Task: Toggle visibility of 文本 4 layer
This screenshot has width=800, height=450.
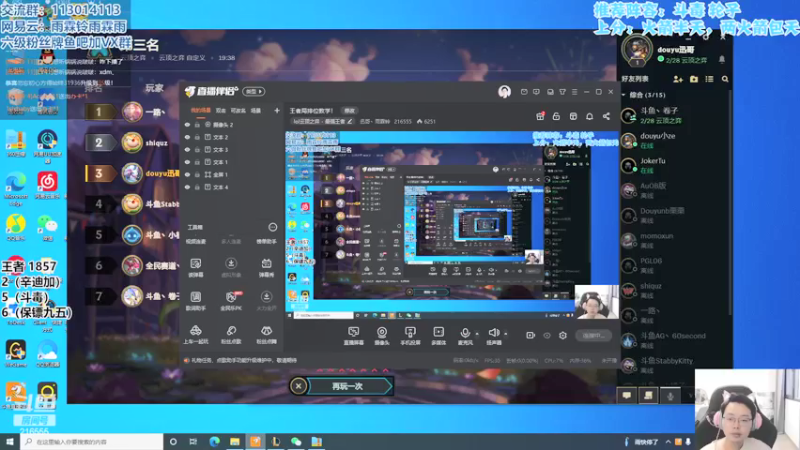Action: (187, 187)
